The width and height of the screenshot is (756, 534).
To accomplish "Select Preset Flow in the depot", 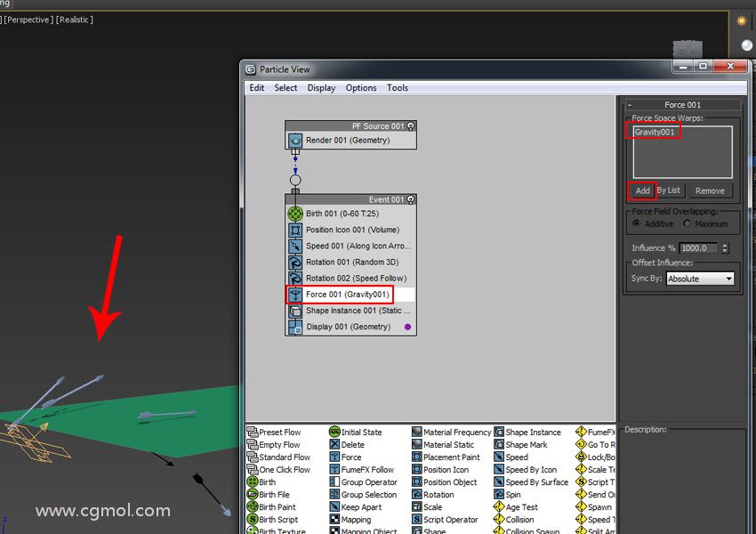I will tap(274, 433).
